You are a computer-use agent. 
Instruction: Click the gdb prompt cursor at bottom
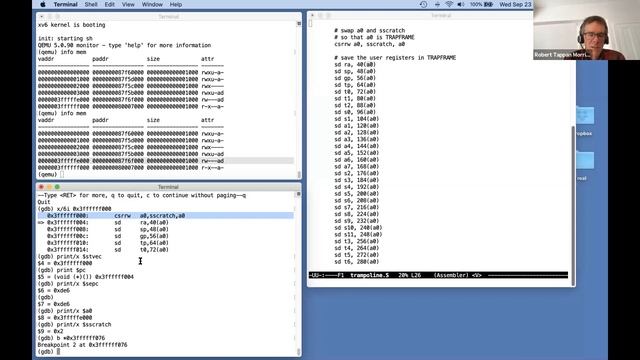(59, 351)
